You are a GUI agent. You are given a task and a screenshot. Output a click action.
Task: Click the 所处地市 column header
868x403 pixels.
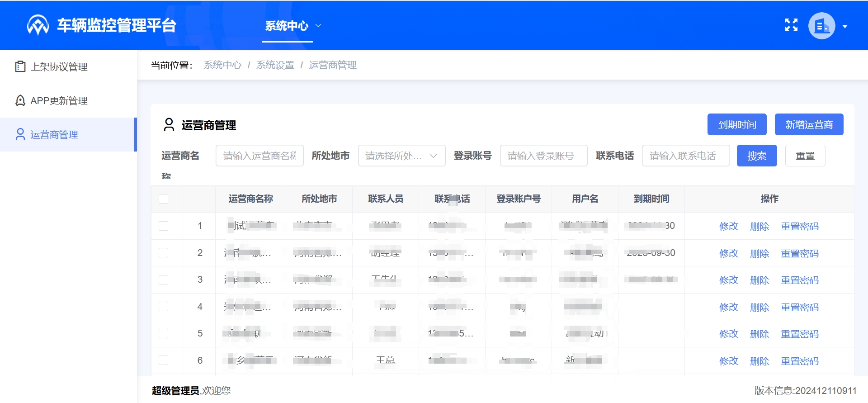coord(319,199)
